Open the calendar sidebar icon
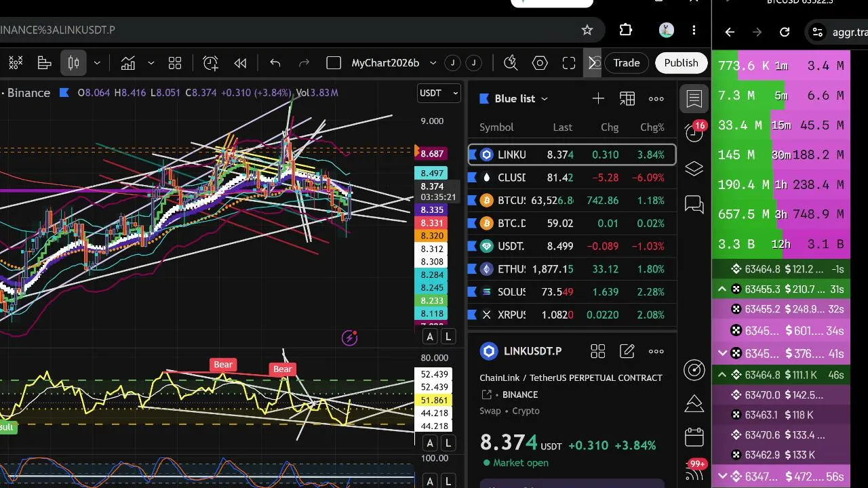 tap(694, 437)
